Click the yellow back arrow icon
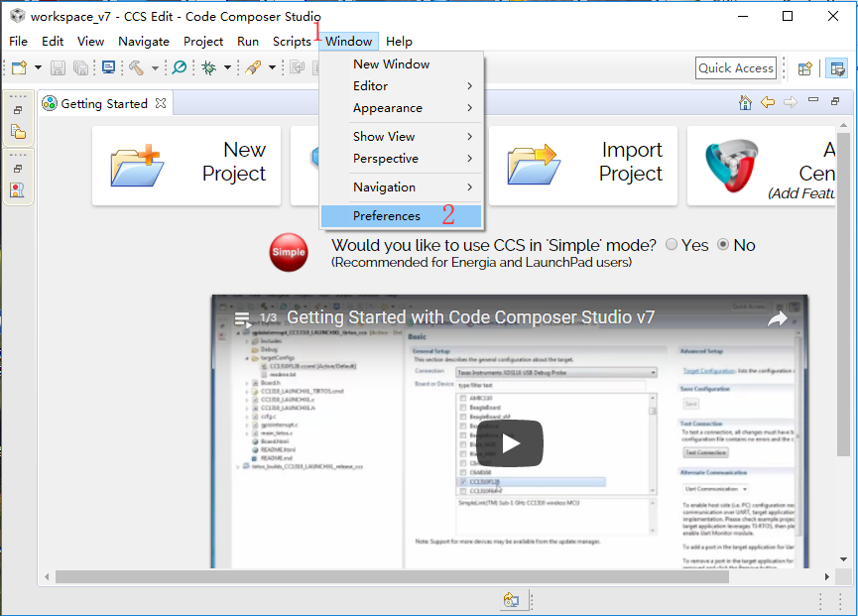Screen dimensions: 858x616 pos(768,102)
